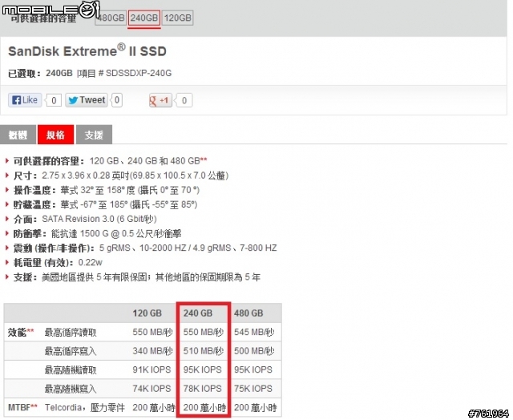
Task: Click the 最高循序寫入 row label
Action: pyautogui.click(x=71, y=351)
